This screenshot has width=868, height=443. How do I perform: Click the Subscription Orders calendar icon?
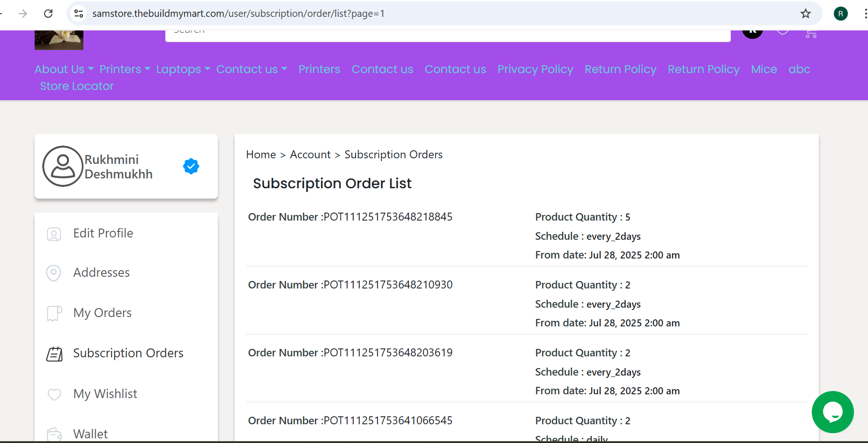pyautogui.click(x=54, y=354)
